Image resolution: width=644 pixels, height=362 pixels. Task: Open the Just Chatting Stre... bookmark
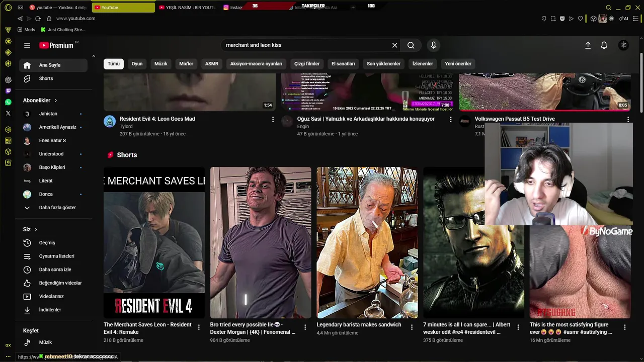pos(63,30)
